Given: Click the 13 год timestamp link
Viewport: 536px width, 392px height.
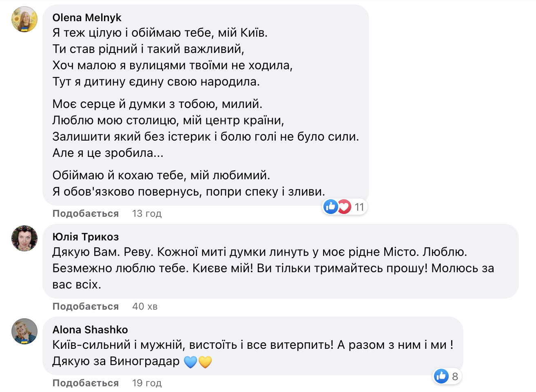Looking at the screenshot, I should (146, 213).
